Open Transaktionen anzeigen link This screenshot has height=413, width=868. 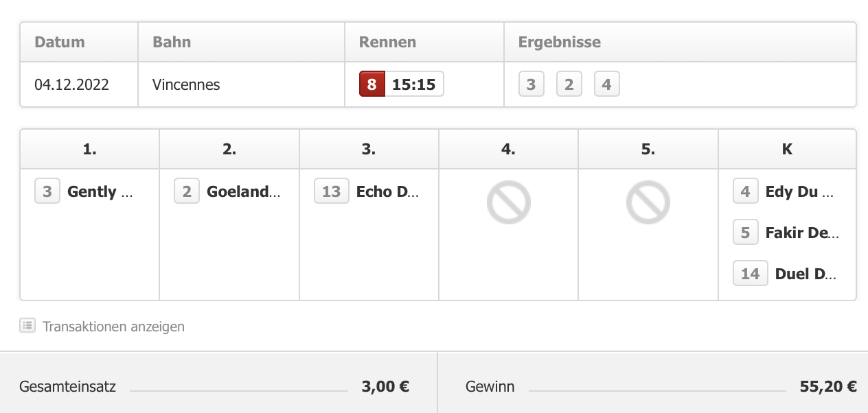tap(113, 327)
